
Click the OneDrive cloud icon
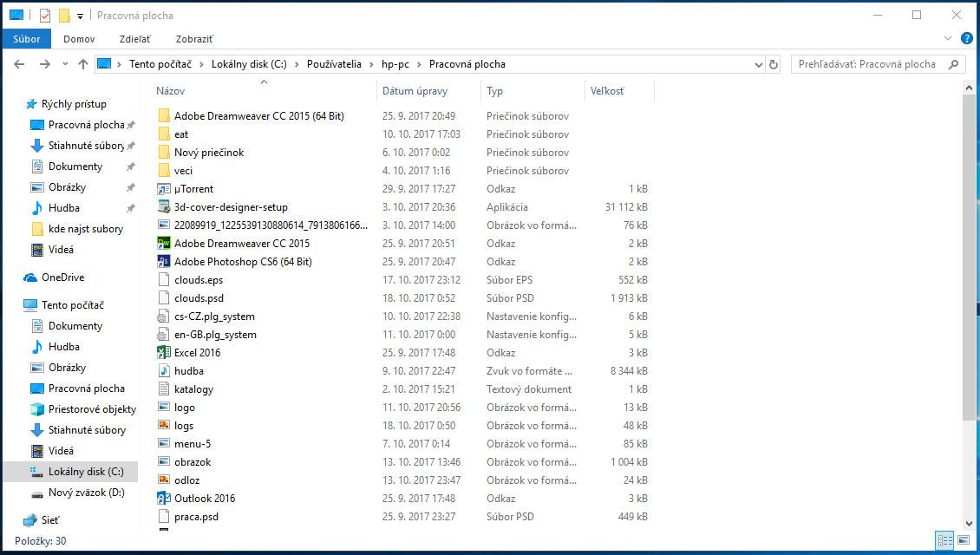click(x=30, y=277)
